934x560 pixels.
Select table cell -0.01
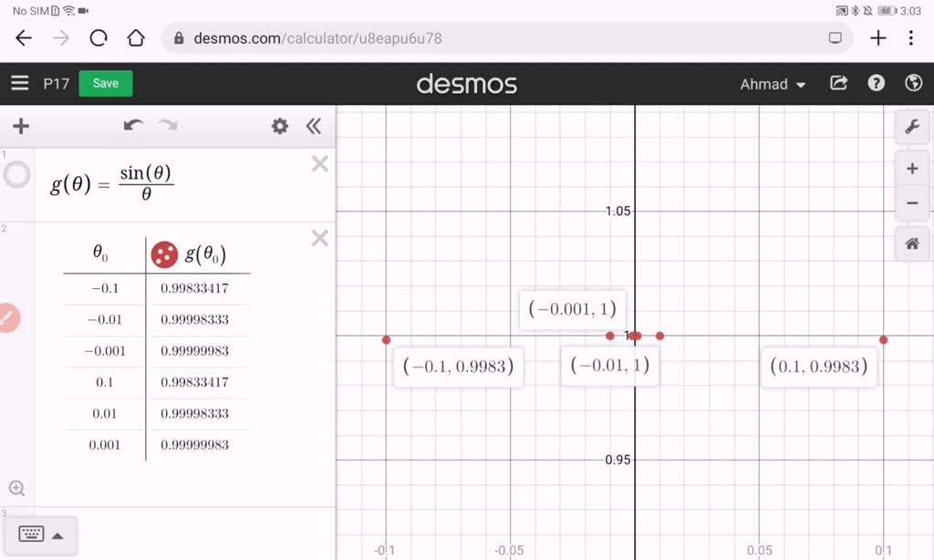click(105, 320)
